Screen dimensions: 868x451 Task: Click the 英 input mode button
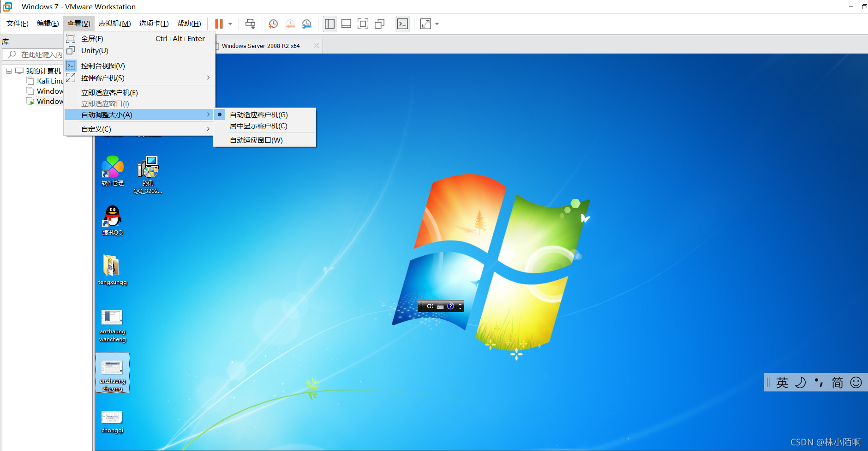782,383
